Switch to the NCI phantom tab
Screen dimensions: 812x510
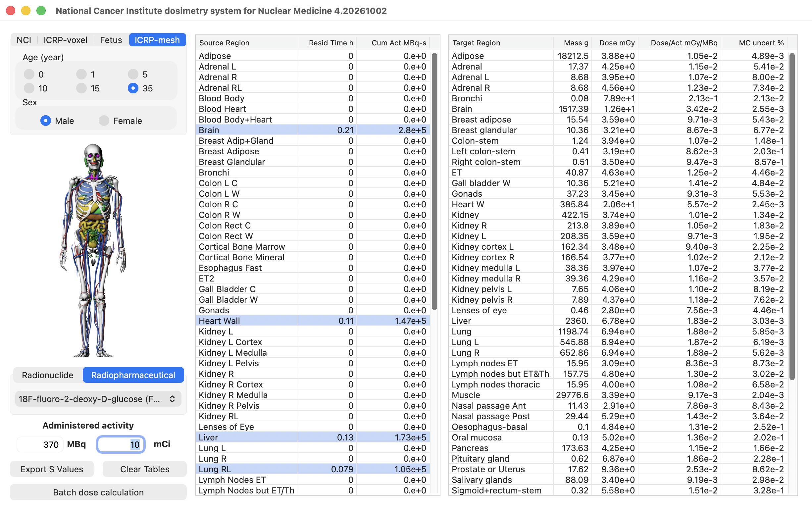(24, 40)
